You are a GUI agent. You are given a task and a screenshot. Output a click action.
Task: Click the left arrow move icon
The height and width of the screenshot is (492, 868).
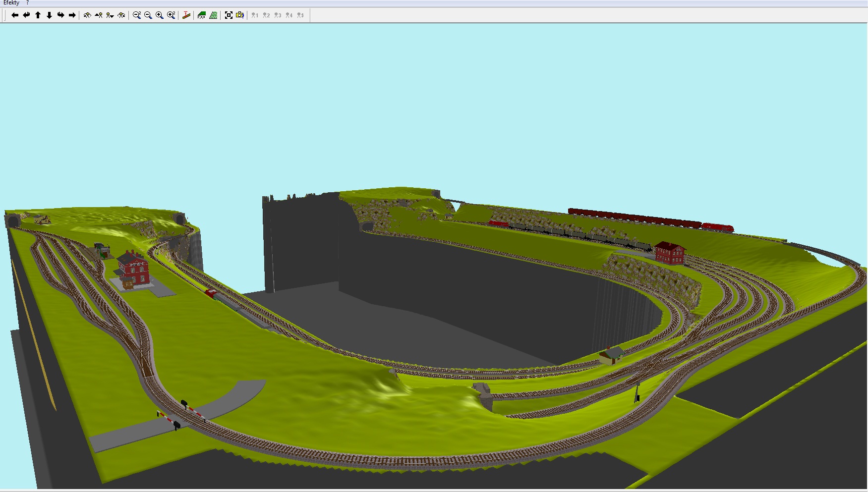tap(15, 15)
